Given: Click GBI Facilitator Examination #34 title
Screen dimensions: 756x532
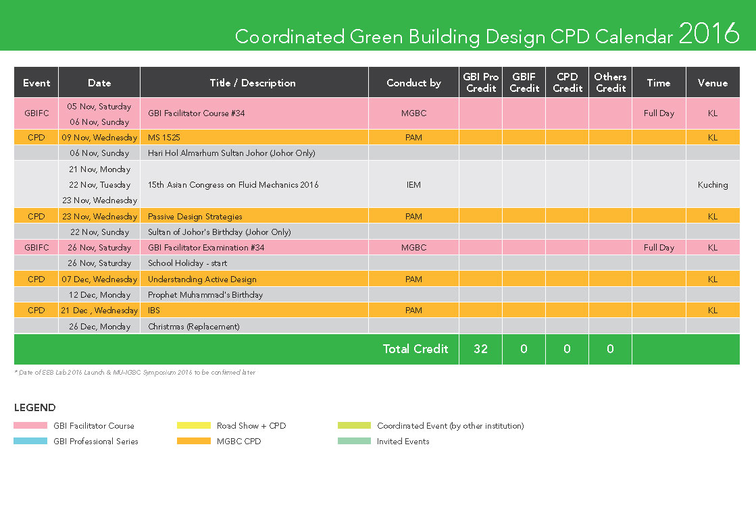Looking at the screenshot, I should click(206, 248).
